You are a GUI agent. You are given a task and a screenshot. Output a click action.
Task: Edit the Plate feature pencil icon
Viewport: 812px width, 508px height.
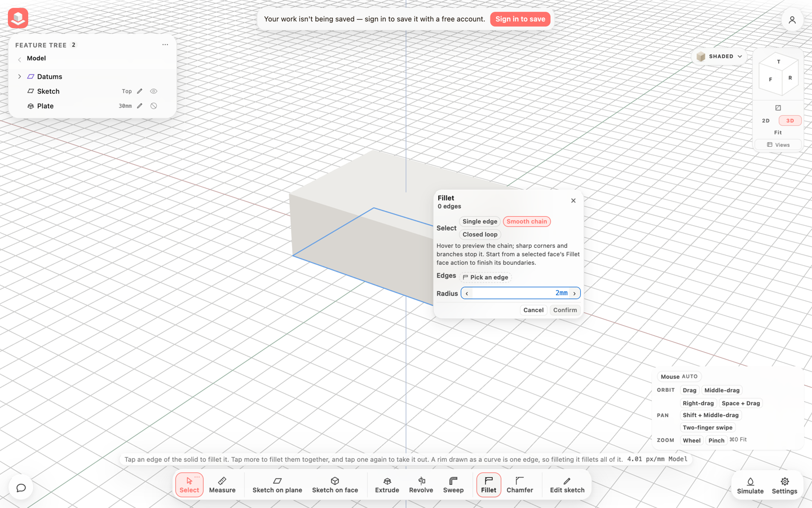140,106
